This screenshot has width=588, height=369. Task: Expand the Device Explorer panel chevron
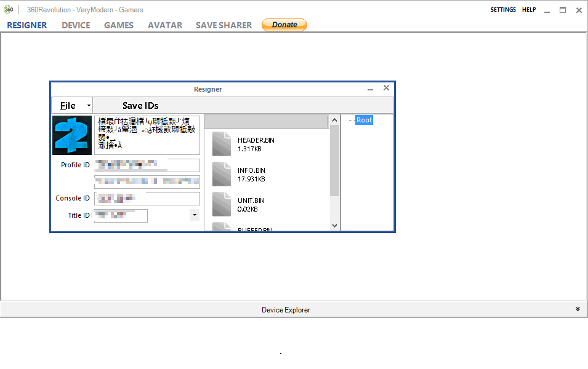(x=578, y=309)
